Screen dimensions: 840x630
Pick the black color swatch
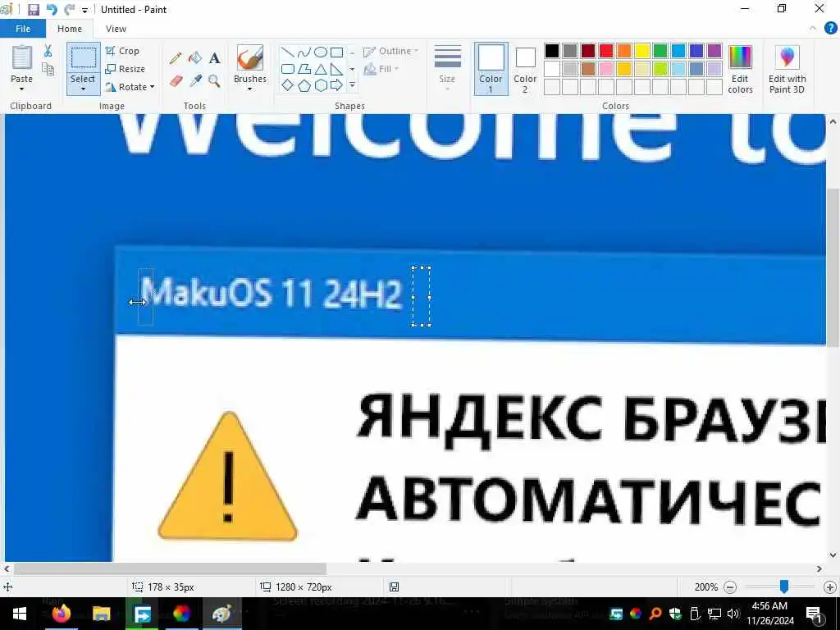click(x=552, y=51)
